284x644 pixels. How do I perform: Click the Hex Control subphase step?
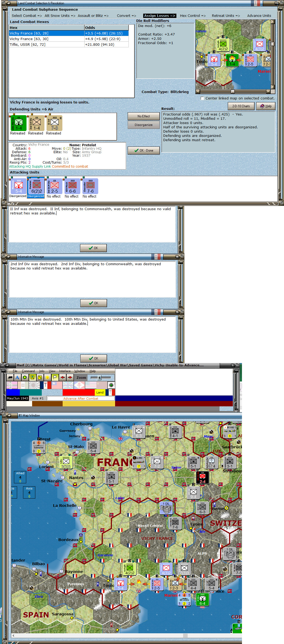[193, 16]
